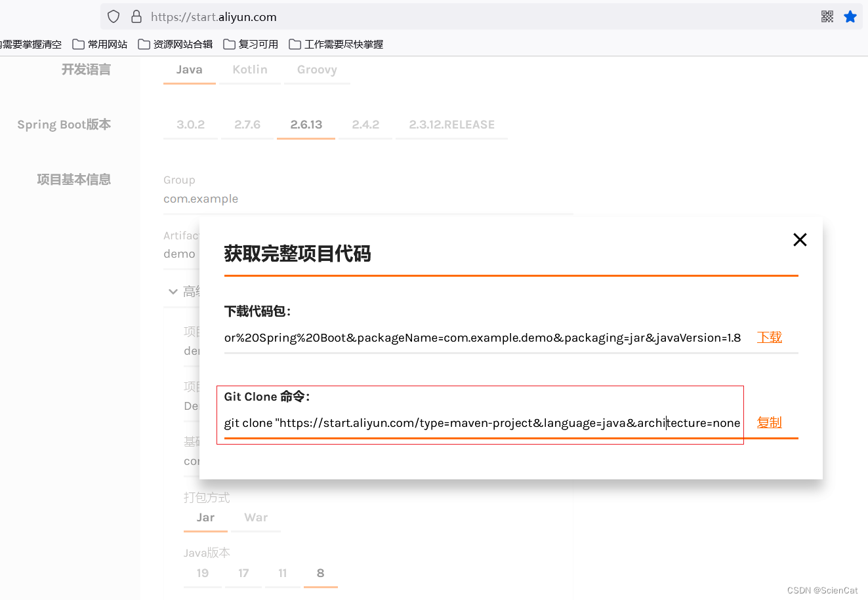
Task: Click the Artifact field demo
Action: pos(180,254)
